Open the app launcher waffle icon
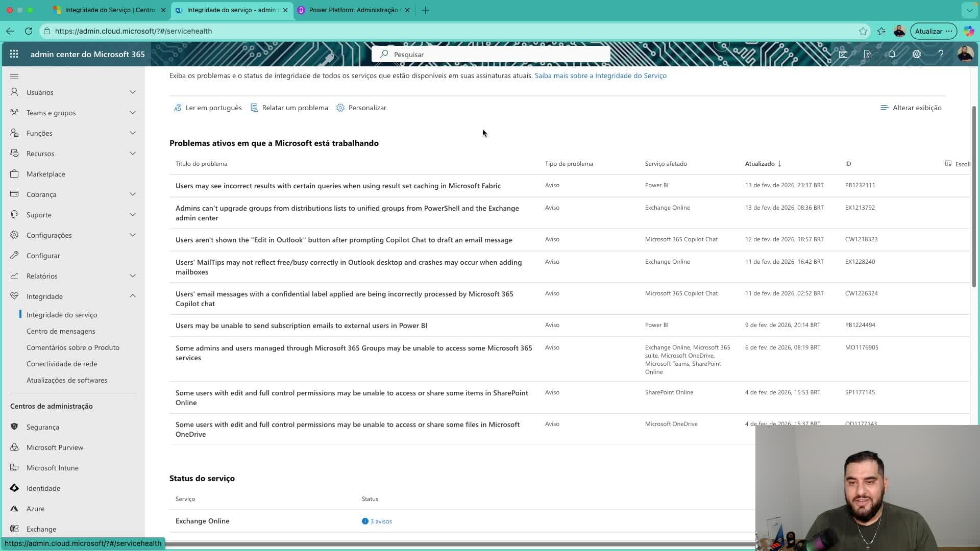 click(14, 54)
